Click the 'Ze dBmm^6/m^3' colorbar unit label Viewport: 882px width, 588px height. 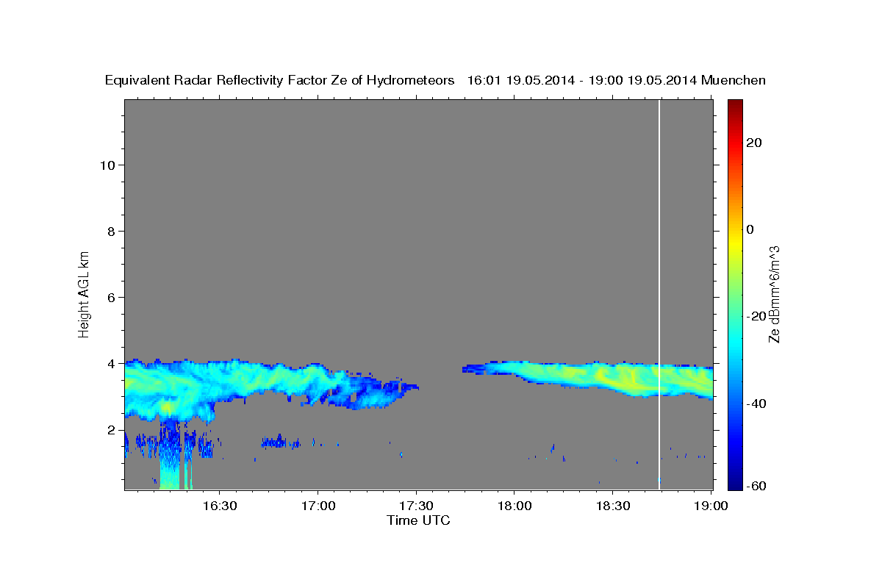click(774, 294)
